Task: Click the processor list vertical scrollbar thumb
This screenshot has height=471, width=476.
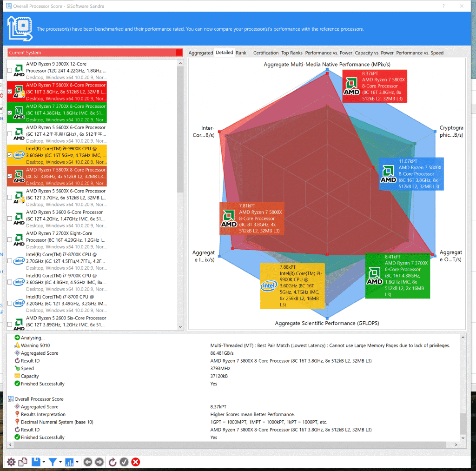Action: [180, 129]
